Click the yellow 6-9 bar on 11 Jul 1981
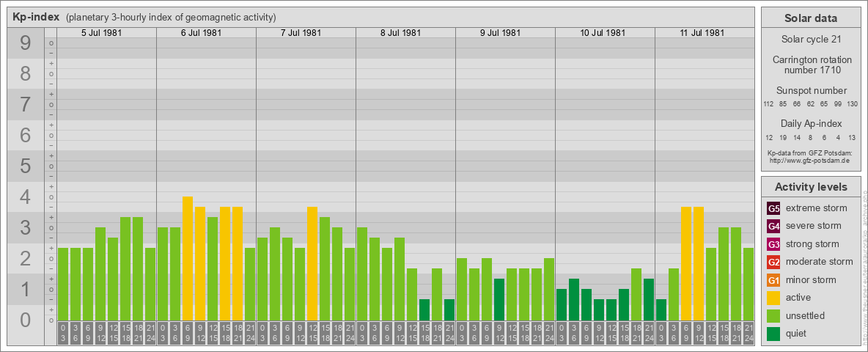This screenshot has height=352, width=868. 686,263
